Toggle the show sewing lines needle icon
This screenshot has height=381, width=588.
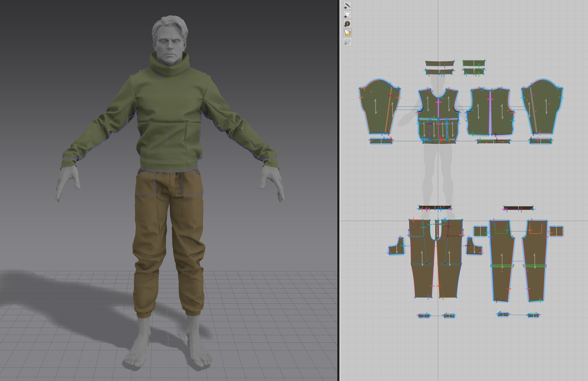(x=347, y=6)
